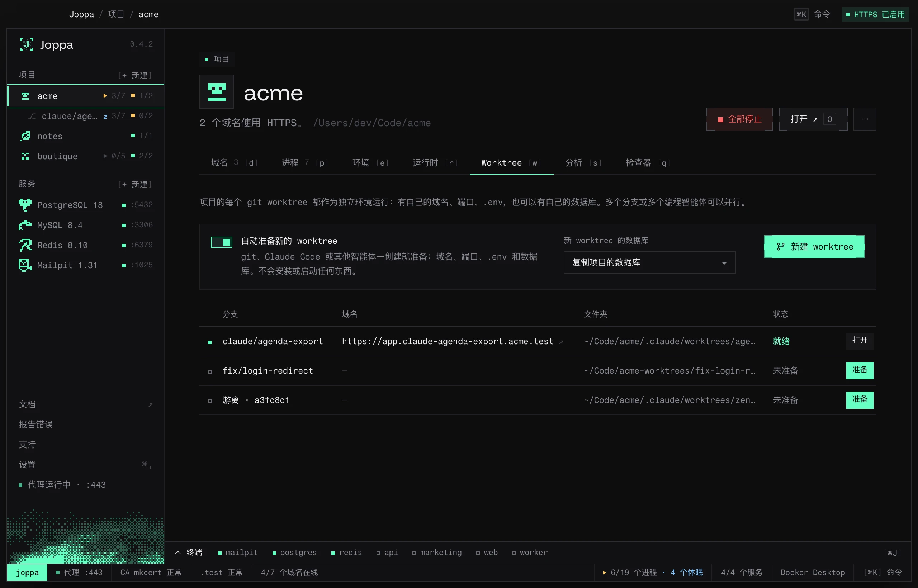
Task: Click 新建 next to 服务 heading
Action: (135, 184)
